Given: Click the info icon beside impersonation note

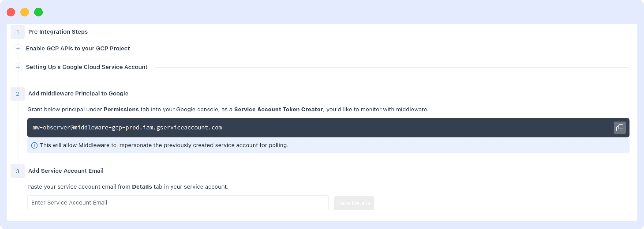Looking at the screenshot, I should click(x=34, y=145).
